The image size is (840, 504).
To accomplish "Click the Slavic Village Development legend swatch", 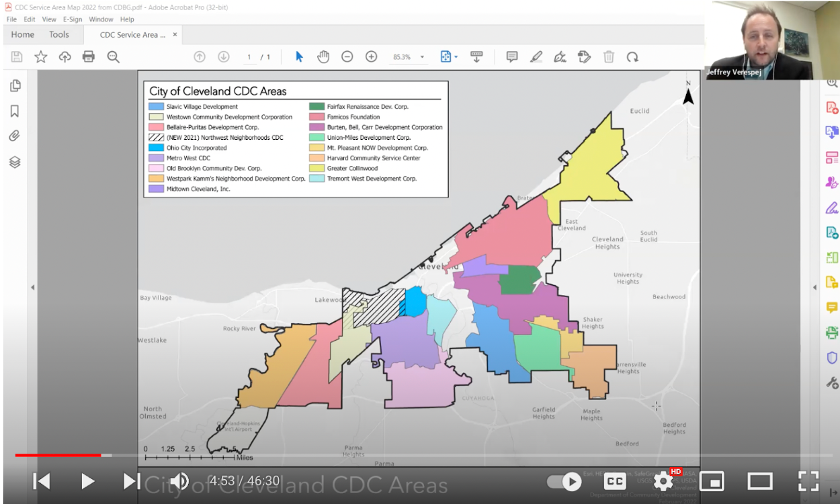I will point(156,107).
